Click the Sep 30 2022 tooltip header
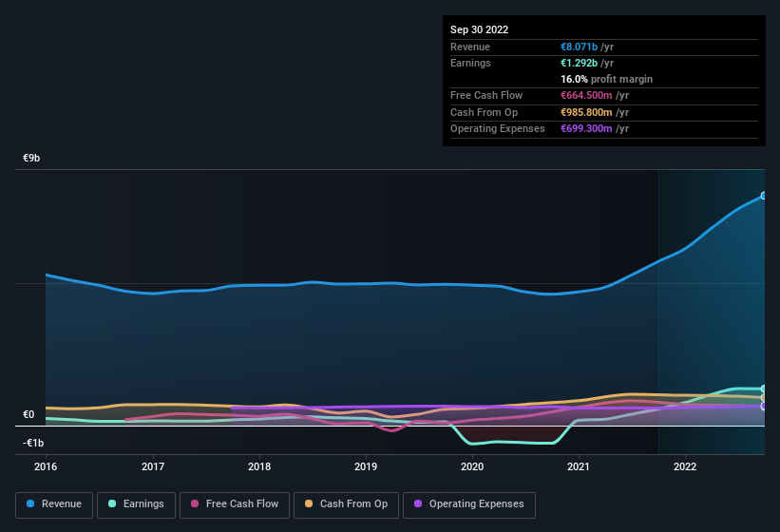The image size is (780, 532). click(479, 29)
